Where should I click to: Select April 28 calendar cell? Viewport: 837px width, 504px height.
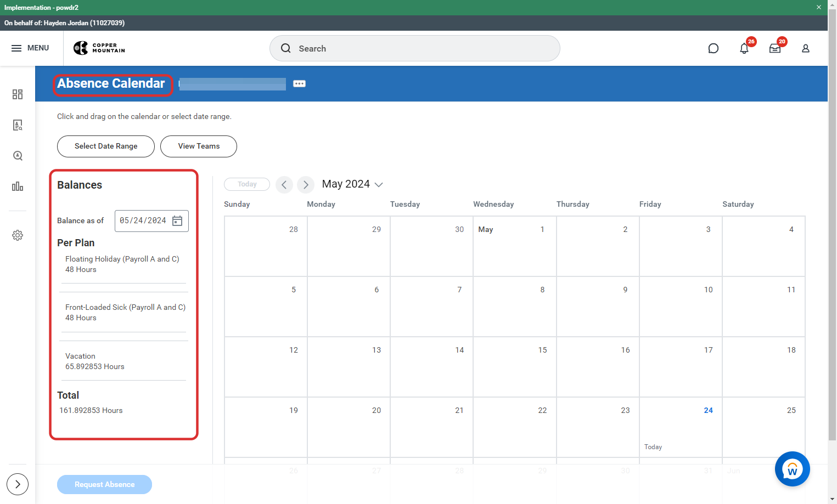pyautogui.click(x=266, y=246)
